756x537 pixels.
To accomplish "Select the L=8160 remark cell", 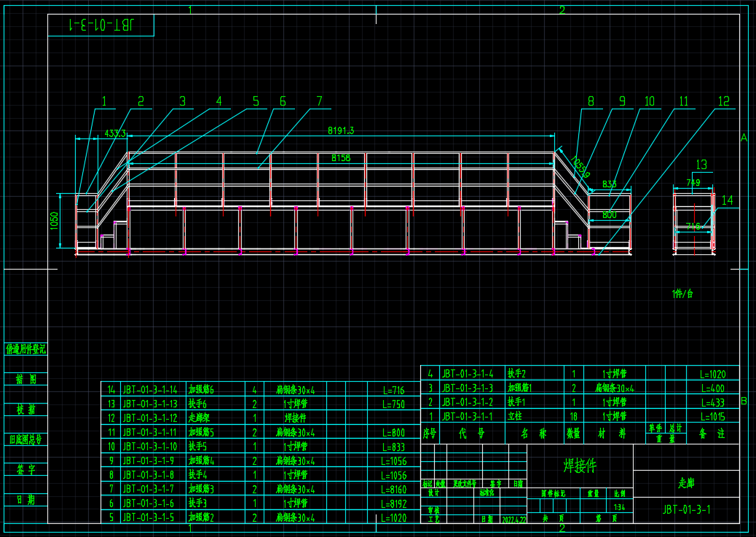I will click(394, 490).
